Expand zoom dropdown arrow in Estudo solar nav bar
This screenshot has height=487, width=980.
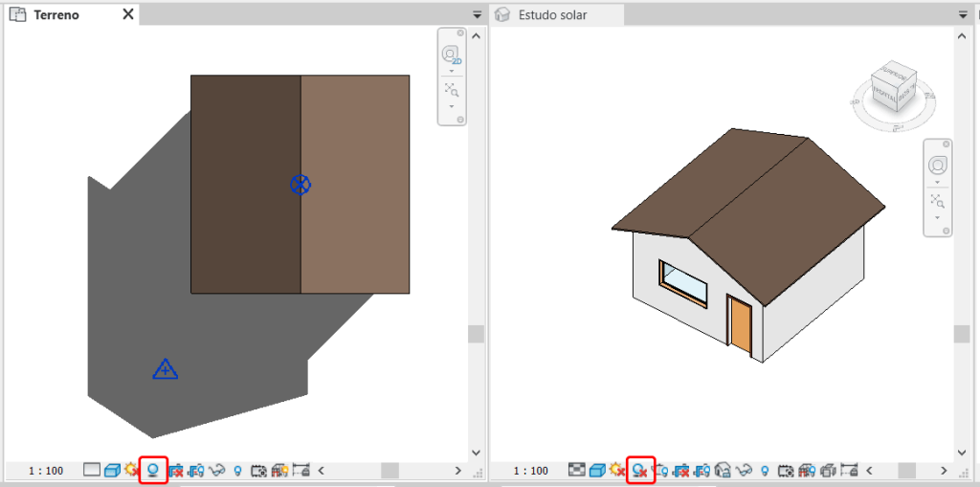point(937,217)
